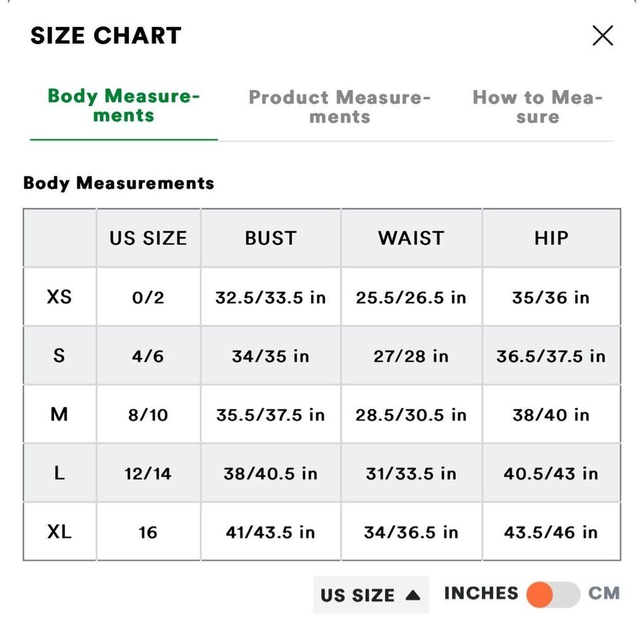
Task: Click the 12/14 US size cell
Action: click(x=148, y=474)
